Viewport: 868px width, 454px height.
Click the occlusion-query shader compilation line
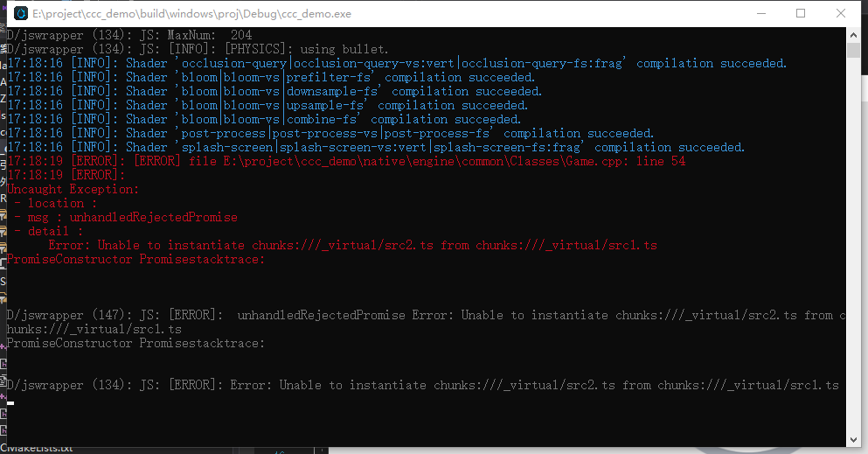coord(397,63)
